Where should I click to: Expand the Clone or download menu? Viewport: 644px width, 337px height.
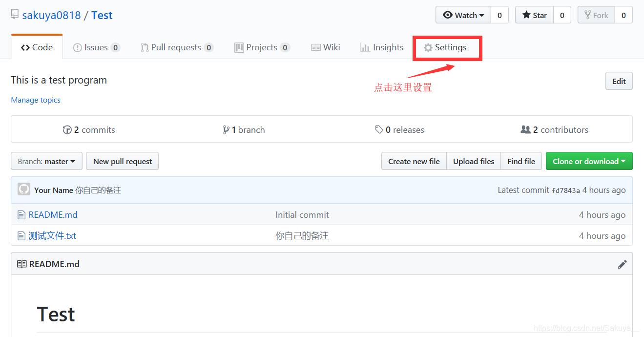click(x=589, y=161)
